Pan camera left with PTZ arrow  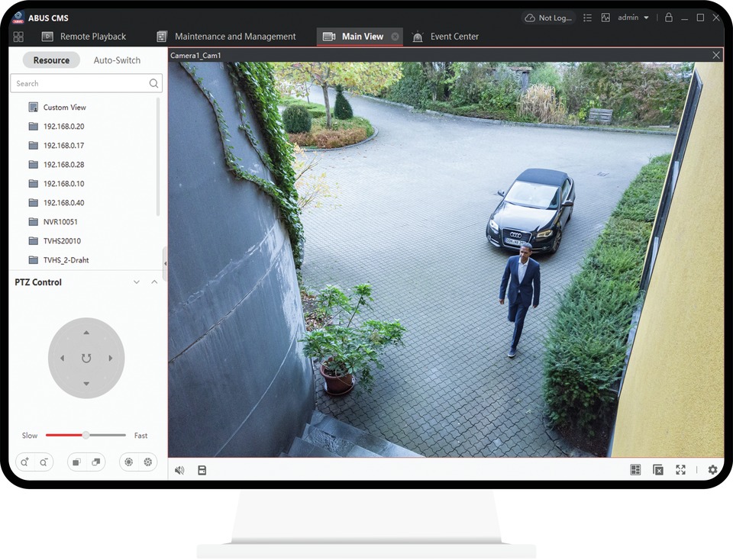[x=62, y=358]
